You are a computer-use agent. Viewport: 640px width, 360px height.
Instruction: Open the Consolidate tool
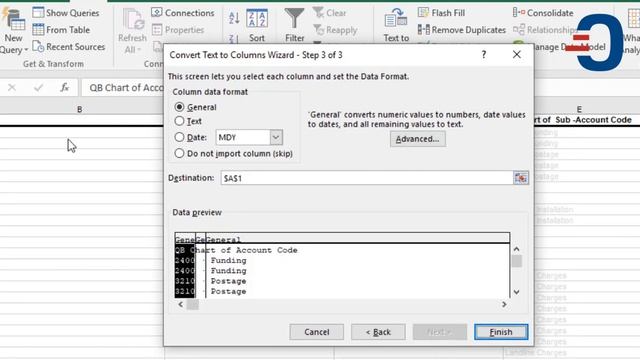542,13
